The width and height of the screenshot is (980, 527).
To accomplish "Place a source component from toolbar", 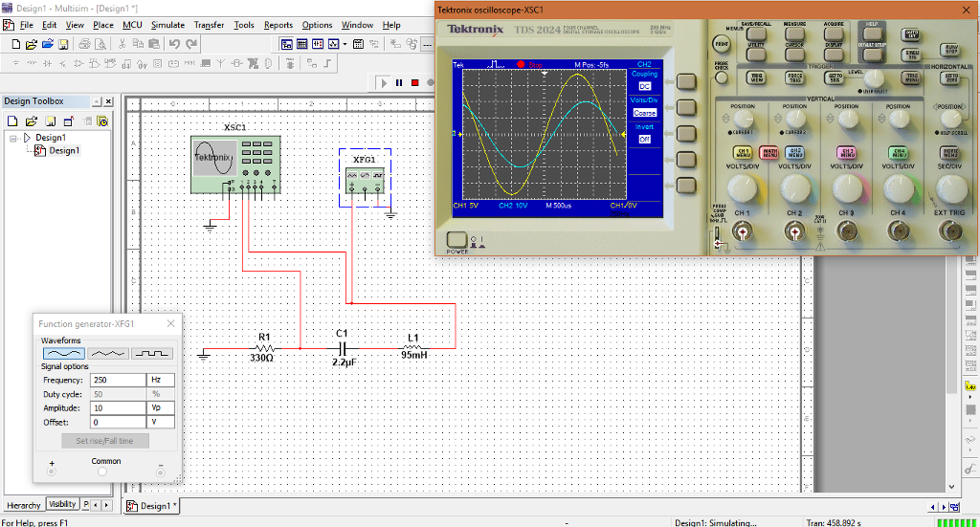I will 15,63.
